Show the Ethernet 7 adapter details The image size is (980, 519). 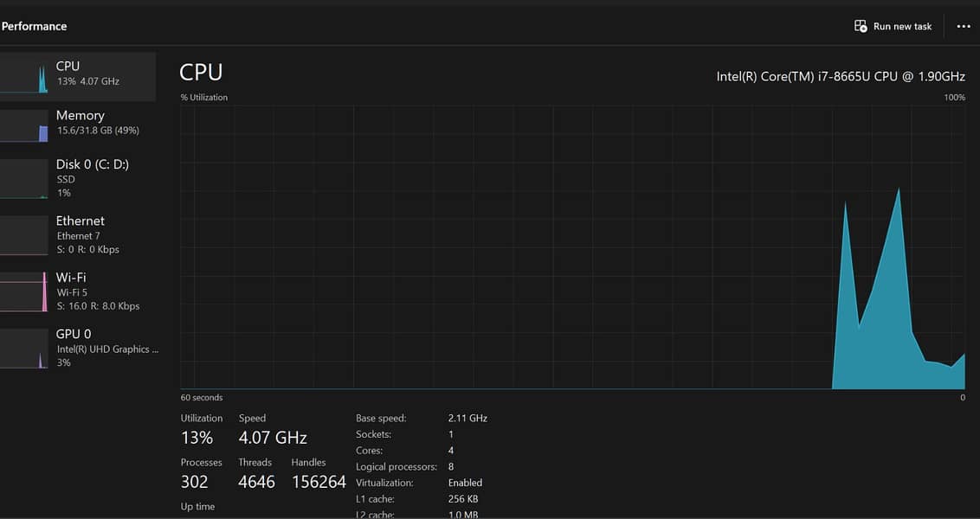click(78, 235)
